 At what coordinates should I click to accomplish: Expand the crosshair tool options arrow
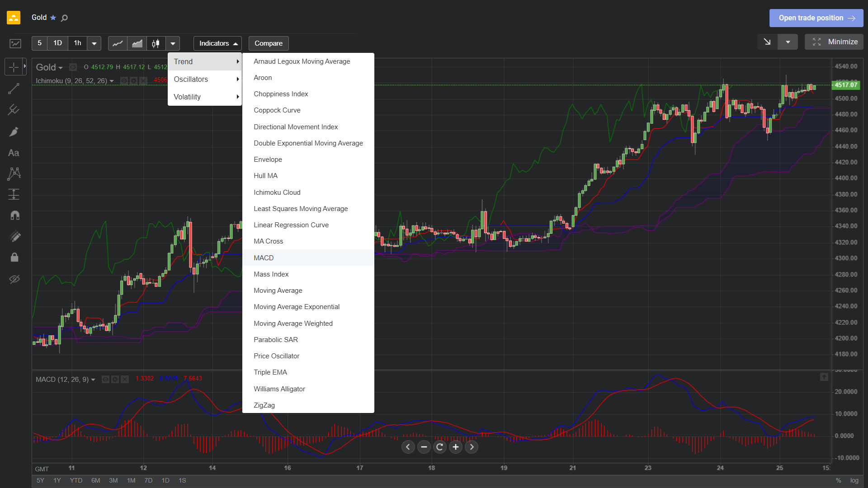point(25,67)
